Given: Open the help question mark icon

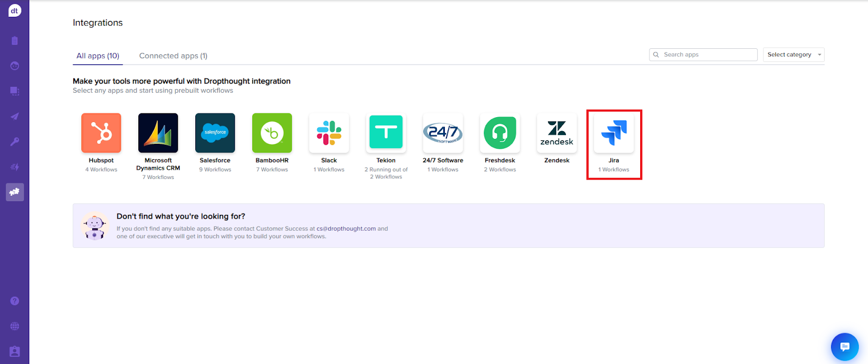Looking at the screenshot, I should 15,301.
